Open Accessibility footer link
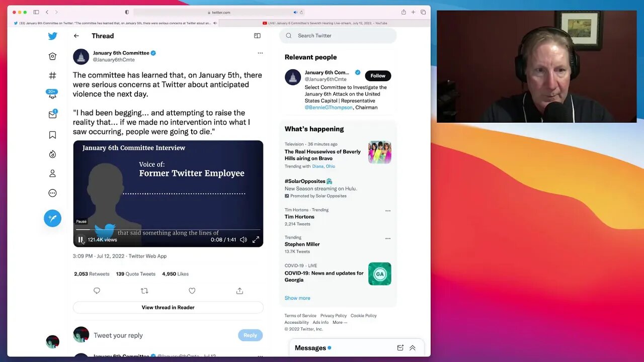644x362 pixels. coord(297,322)
